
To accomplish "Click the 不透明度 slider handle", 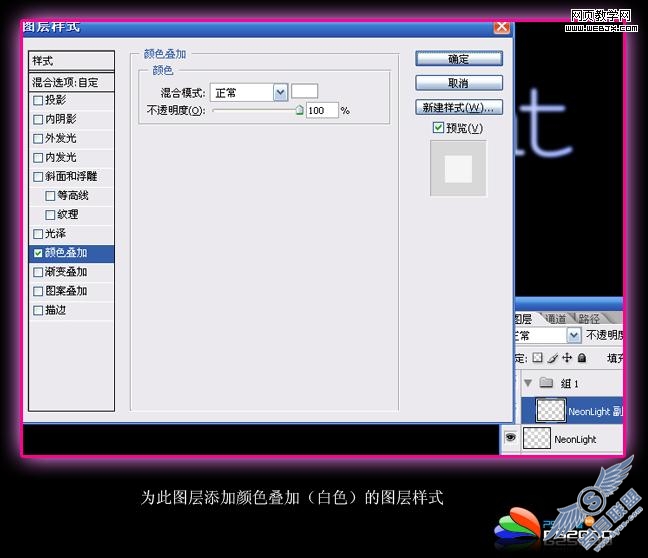I will pos(300,110).
